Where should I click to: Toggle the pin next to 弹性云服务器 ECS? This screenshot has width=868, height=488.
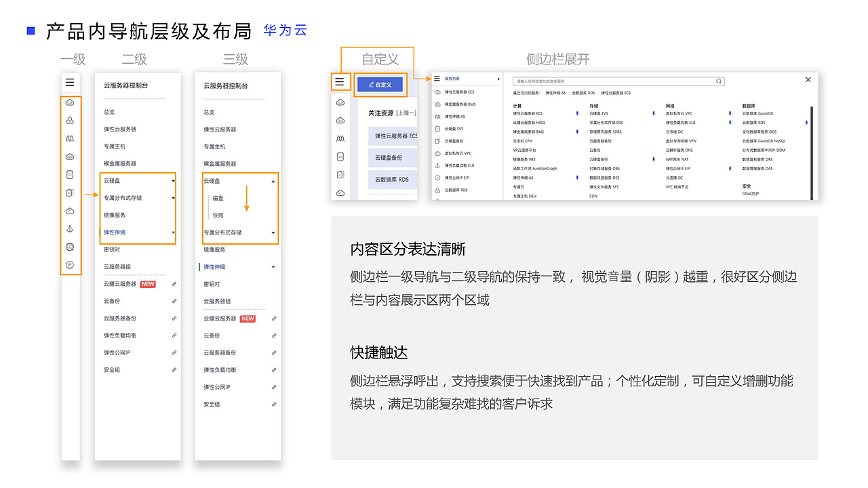577,113
